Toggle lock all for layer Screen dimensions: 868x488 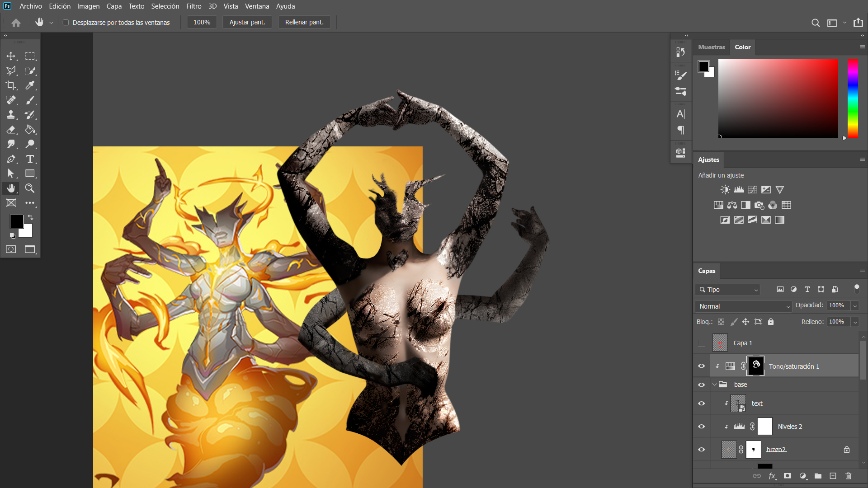pyautogui.click(x=771, y=322)
